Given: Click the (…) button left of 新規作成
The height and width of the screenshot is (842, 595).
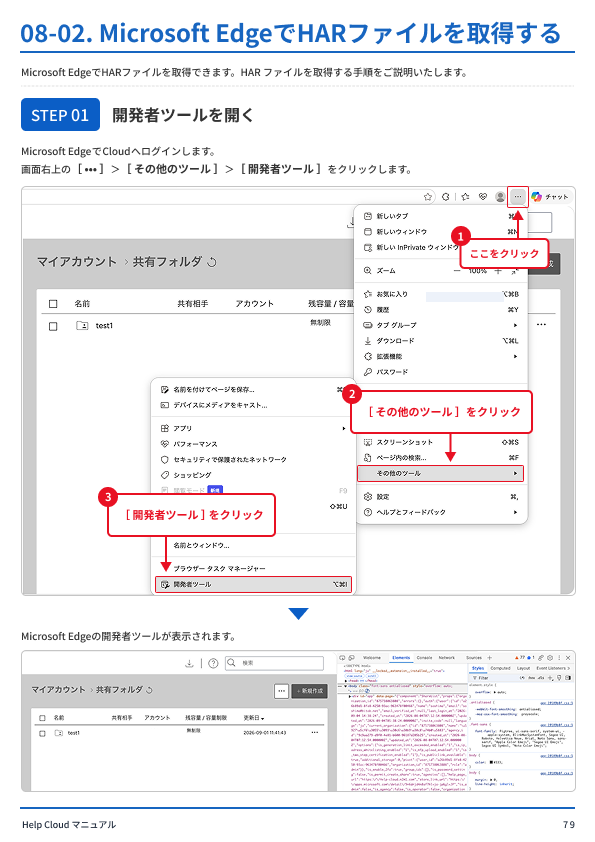Looking at the screenshot, I should pos(281,691).
